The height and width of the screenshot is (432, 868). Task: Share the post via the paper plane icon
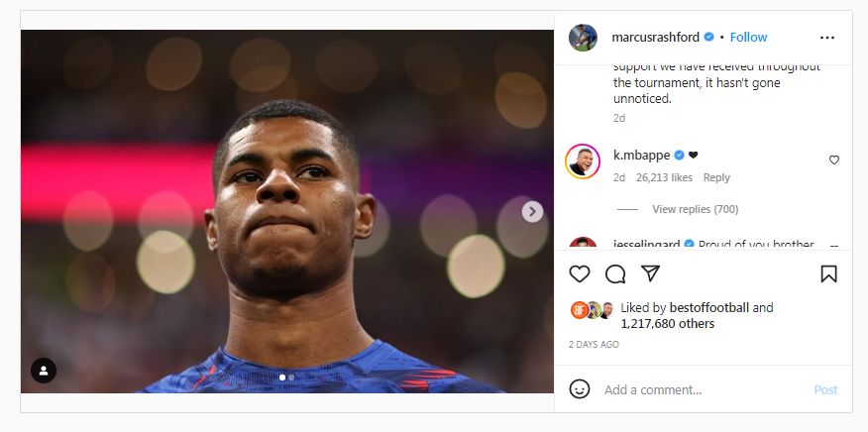click(x=650, y=273)
